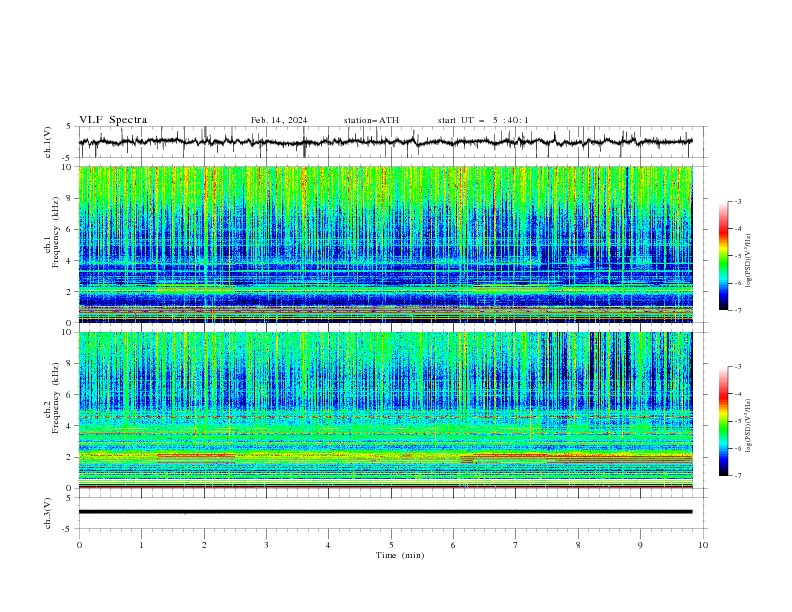Click the ch.3(V) axis label
This screenshot has width=792, height=612.
pyautogui.click(x=48, y=513)
